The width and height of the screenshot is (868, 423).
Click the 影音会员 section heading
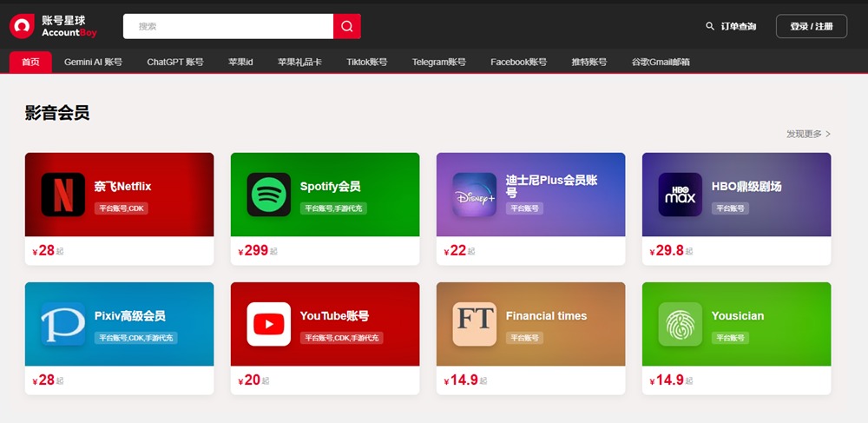(x=57, y=112)
